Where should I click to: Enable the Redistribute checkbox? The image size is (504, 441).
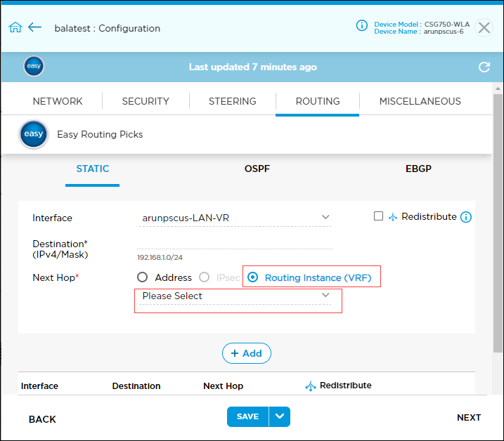point(379,216)
